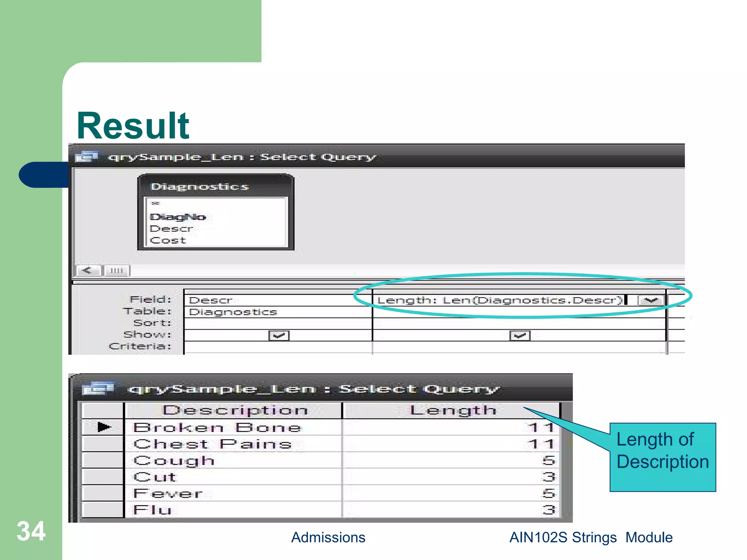Select the DiagNo field in Diagnostics list
This screenshot has height=560, width=747.
pos(178,217)
